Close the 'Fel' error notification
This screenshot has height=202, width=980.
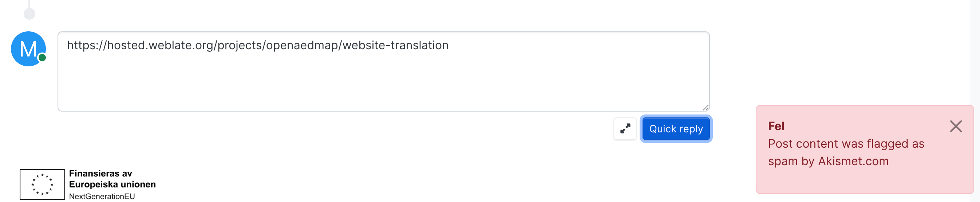(955, 126)
